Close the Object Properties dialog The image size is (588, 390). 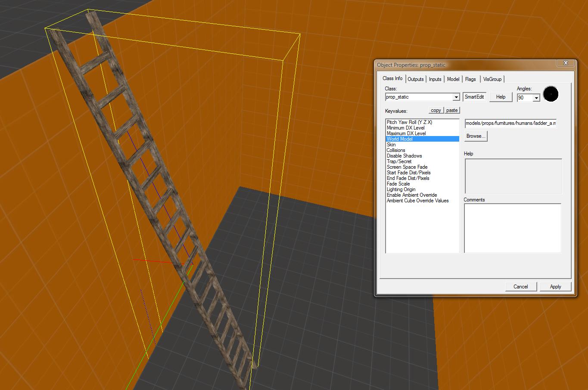click(x=566, y=63)
